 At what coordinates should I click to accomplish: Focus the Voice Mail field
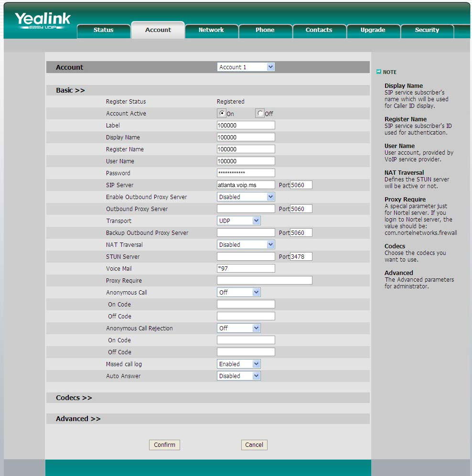[246, 268]
